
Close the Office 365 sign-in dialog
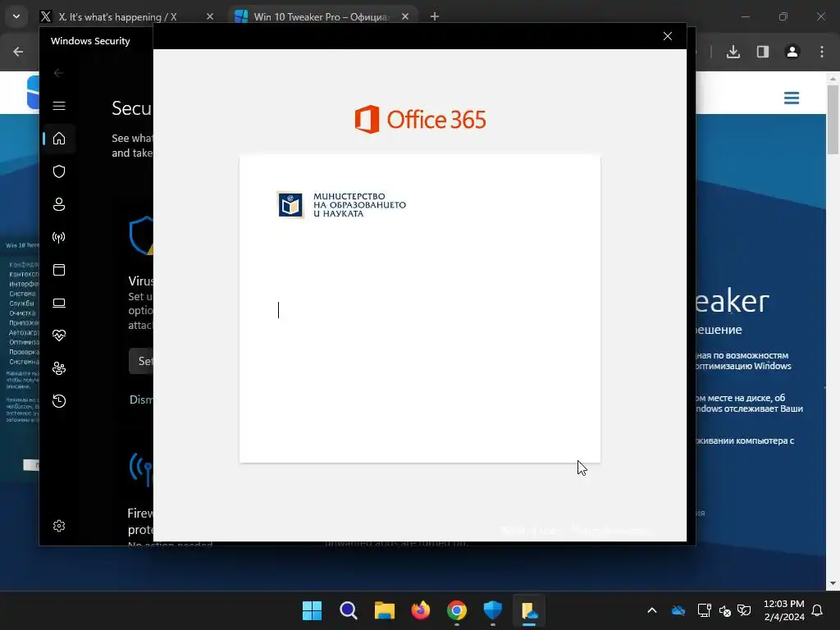[668, 36]
